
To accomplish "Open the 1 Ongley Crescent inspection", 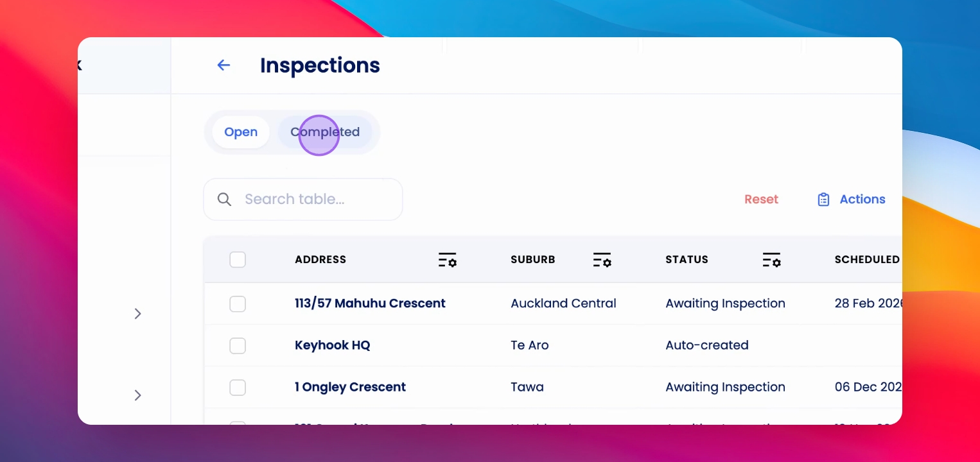I will tap(350, 388).
